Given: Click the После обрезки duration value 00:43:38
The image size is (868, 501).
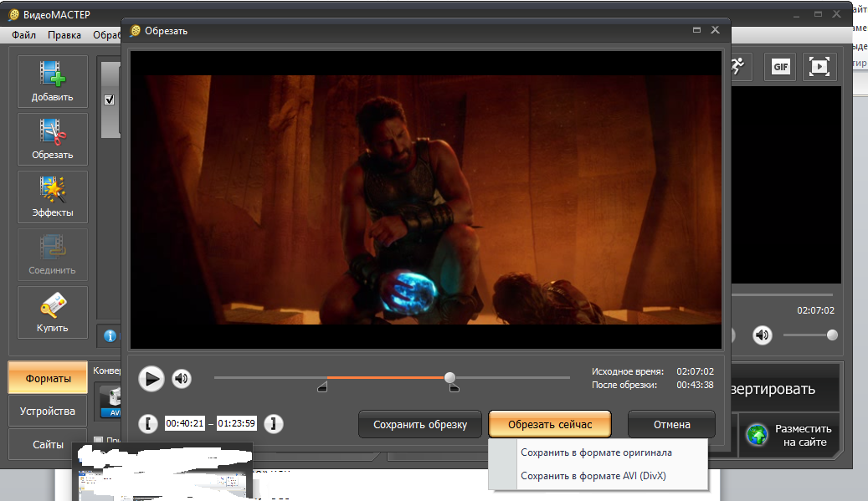Looking at the screenshot, I should 695,385.
